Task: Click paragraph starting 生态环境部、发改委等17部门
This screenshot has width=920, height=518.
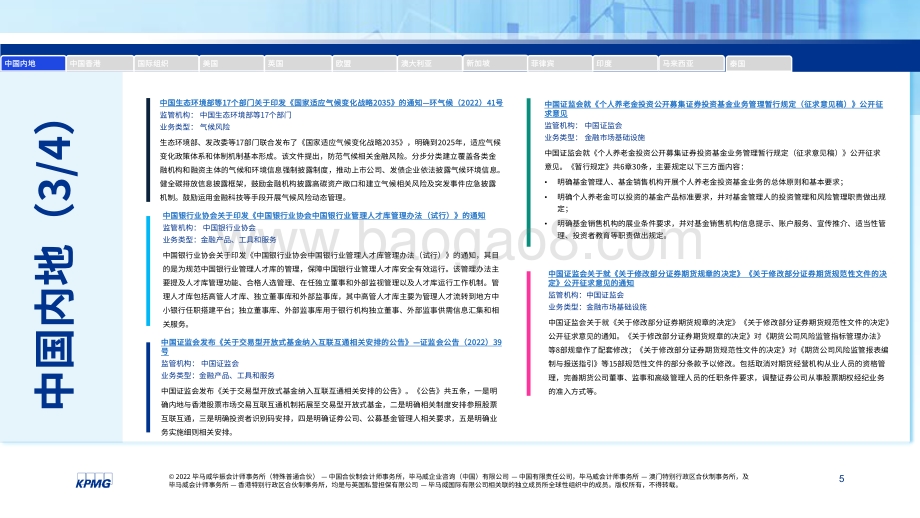Action: (330, 170)
